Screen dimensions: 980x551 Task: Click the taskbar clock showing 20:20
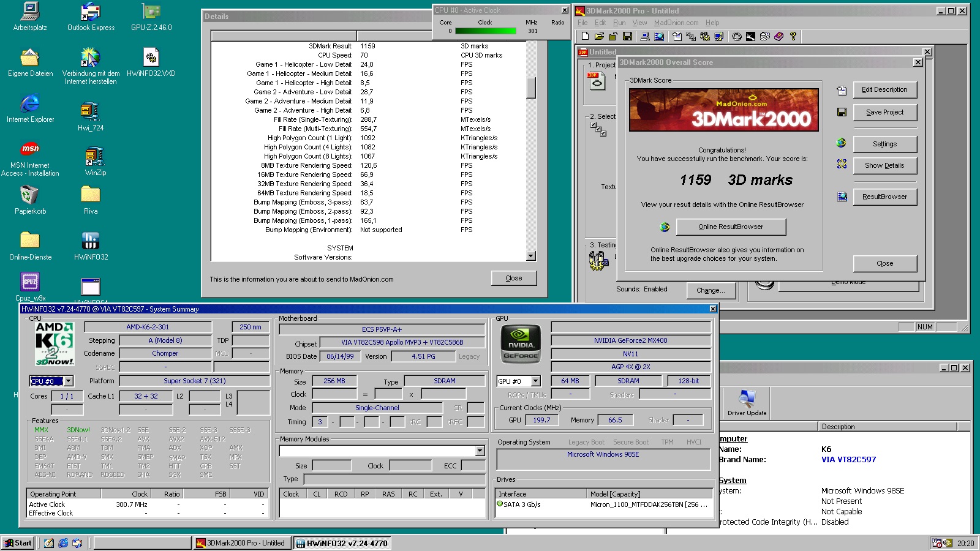tap(965, 543)
